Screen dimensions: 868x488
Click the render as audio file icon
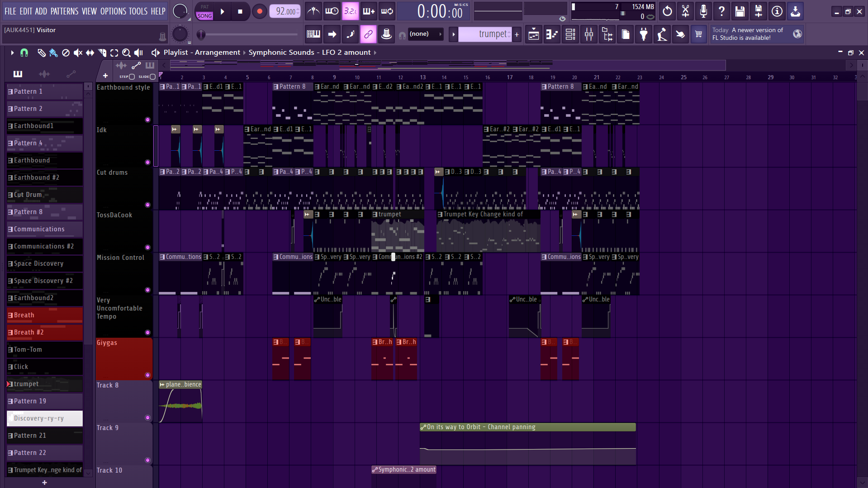tap(759, 11)
